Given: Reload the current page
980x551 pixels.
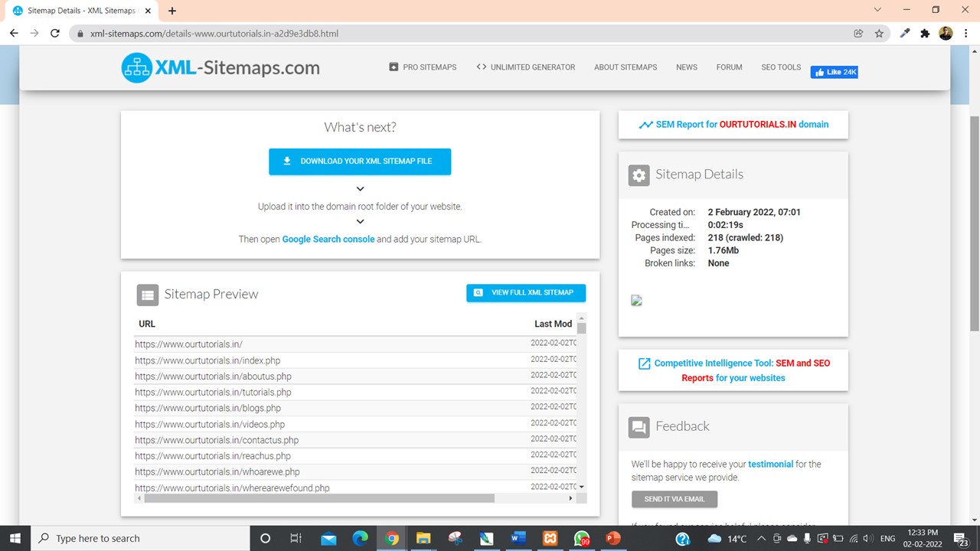Looking at the screenshot, I should (x=55, y=34).
